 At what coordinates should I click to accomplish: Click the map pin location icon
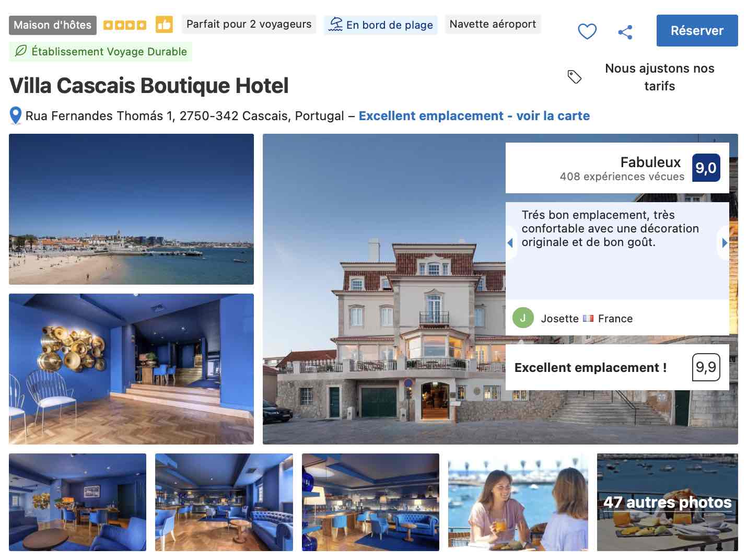point(16,115)
